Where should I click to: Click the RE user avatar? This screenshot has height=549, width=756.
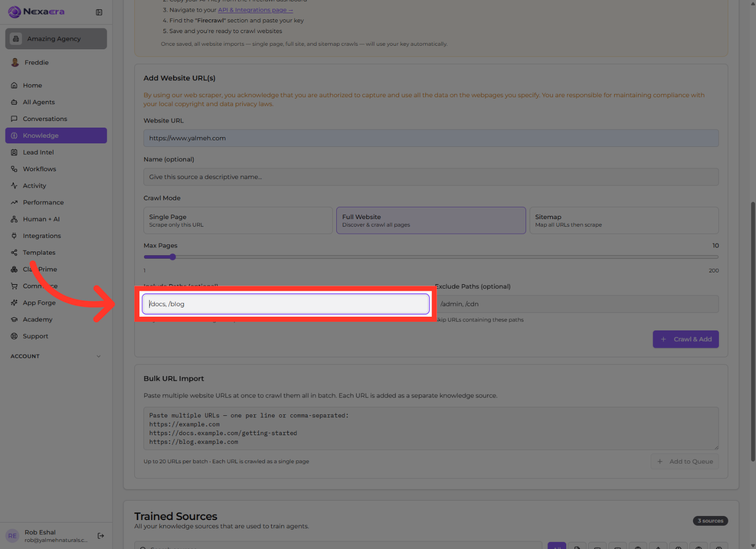13,536
